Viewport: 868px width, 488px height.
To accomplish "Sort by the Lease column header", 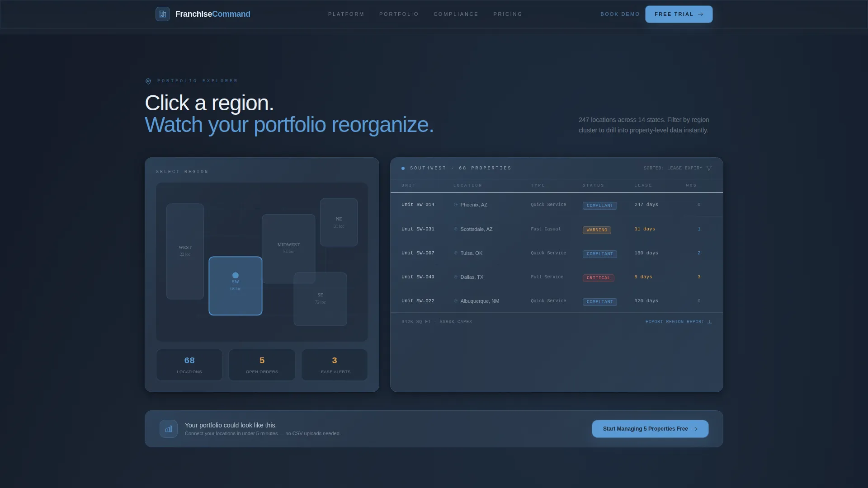I will (x=643, y=185).
